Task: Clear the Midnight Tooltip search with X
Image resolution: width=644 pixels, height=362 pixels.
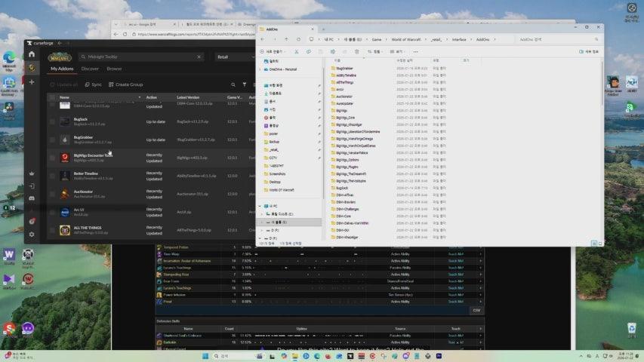Action: (x=199, y=57)
